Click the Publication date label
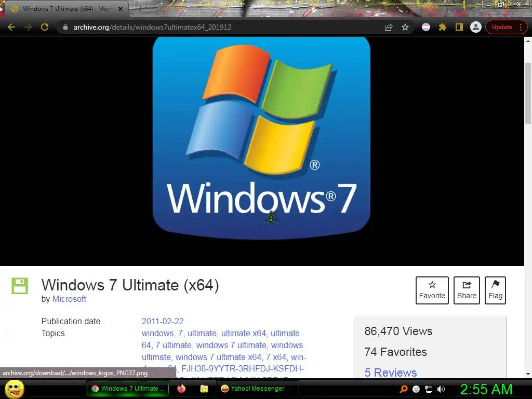 (71, 321)
